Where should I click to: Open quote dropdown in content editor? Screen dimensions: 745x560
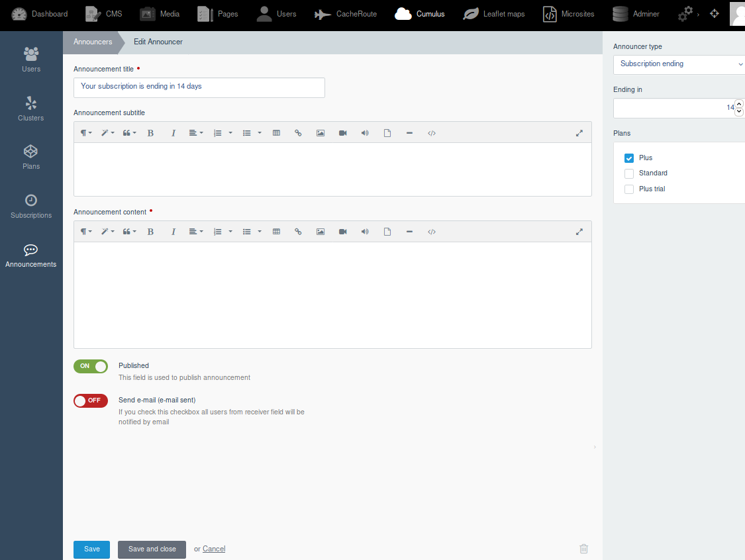129,232
